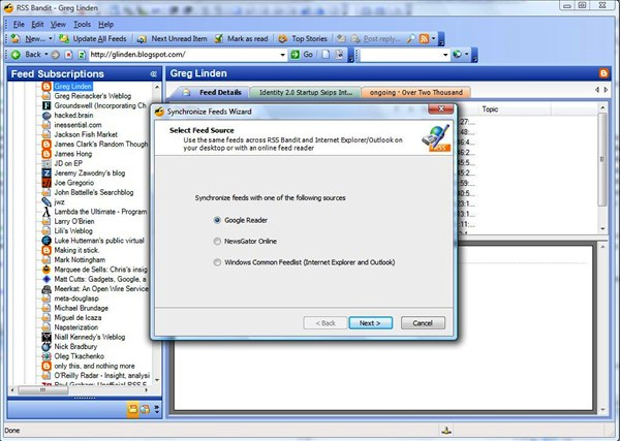Select the NewsGator Online radio button
This screenshot has height=441, width=620.
tap(217, 241)
